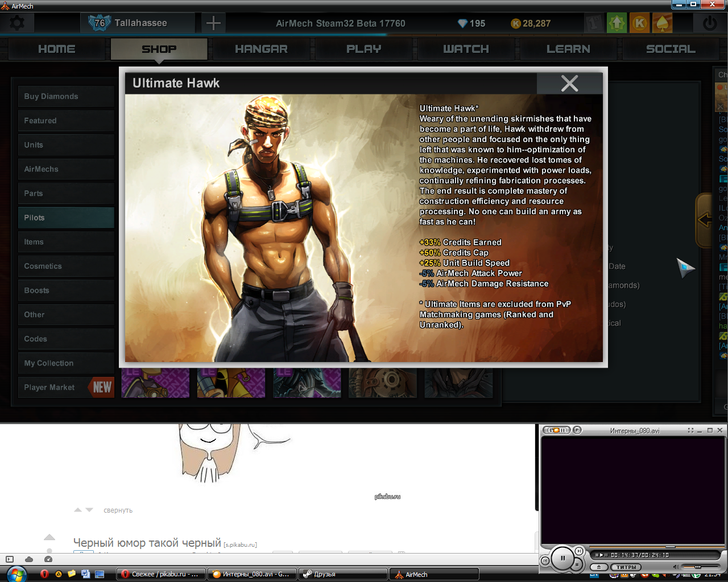Adjust the GOM Player volume slider
Image resolution: width=728 pixels, height=582 pixels.
pos(700,567)
